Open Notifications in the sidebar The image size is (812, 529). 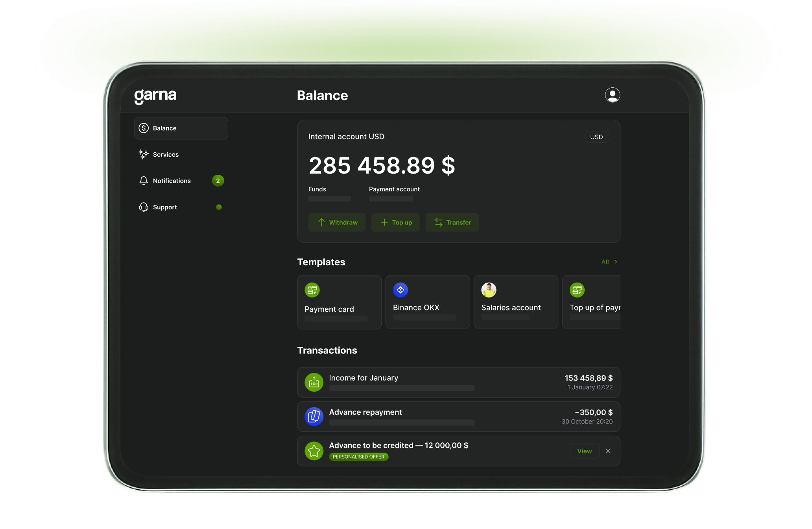tap(172, 181)
